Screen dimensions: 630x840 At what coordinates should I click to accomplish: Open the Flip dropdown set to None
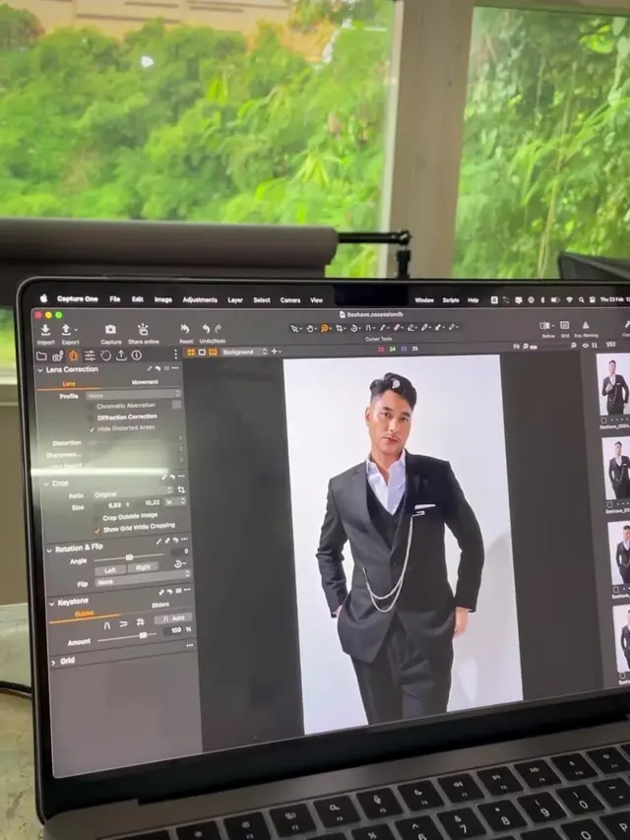click(143, 579)
